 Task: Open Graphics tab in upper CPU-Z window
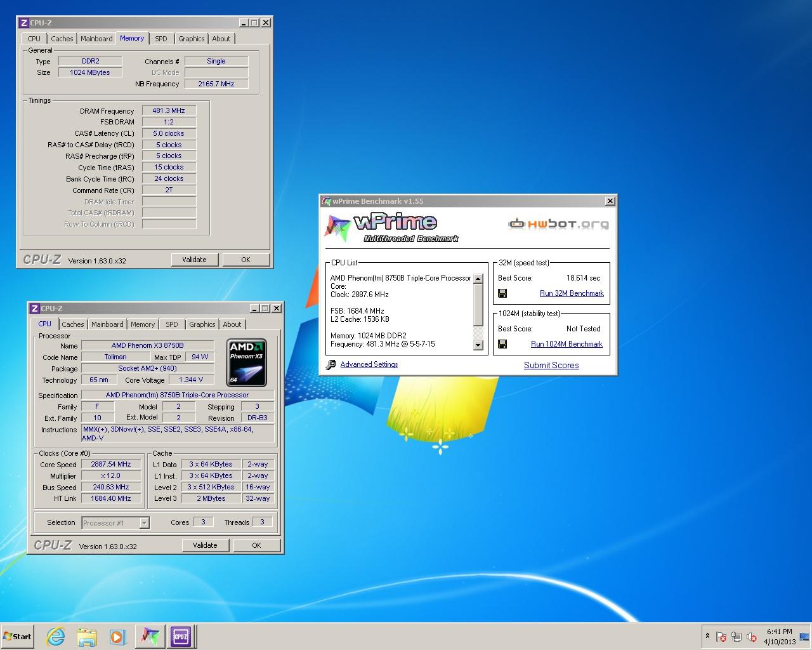click(x=191, y=39)
